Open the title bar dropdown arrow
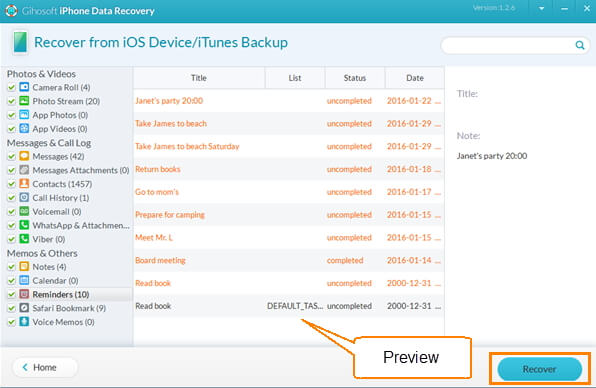Image resolution: width=596 pixels, height=388 pixels. pos(541,9)
